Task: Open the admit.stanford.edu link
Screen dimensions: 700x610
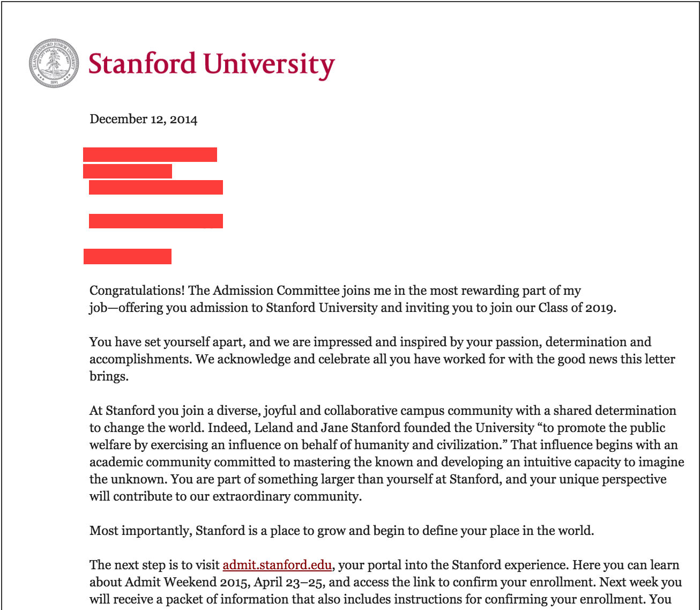Action: (277, 565)
